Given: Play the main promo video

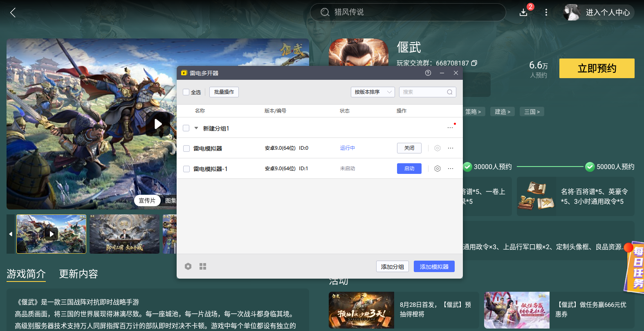Looking at the screenshot, I should click(x=158, y=124).
